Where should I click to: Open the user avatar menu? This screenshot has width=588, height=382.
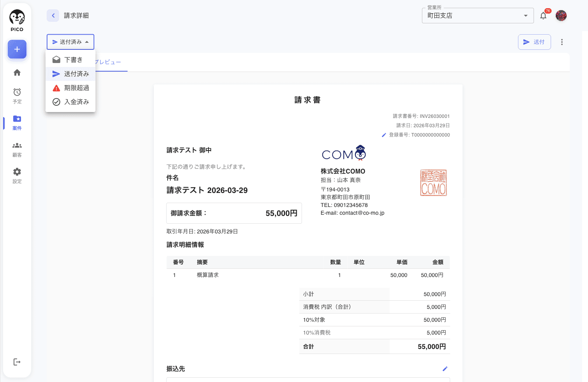pos(561,16)
